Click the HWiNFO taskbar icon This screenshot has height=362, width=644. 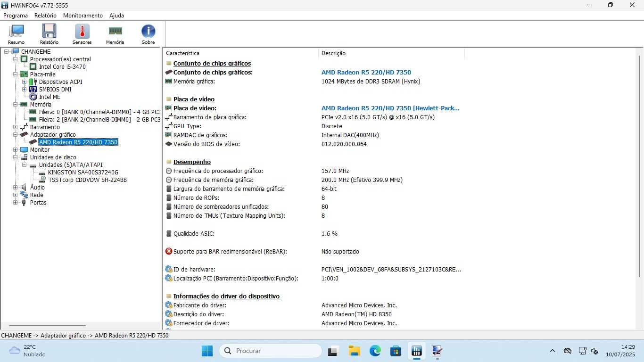coord(416,351)
